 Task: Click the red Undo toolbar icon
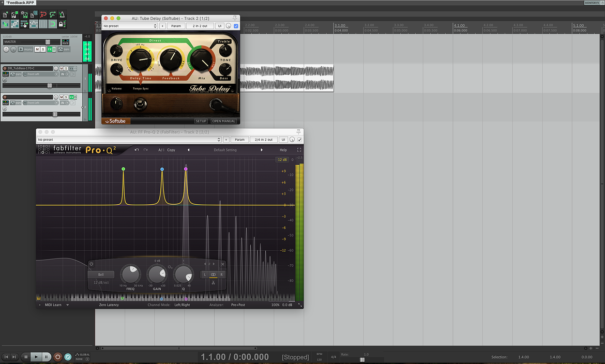(43, 14)
